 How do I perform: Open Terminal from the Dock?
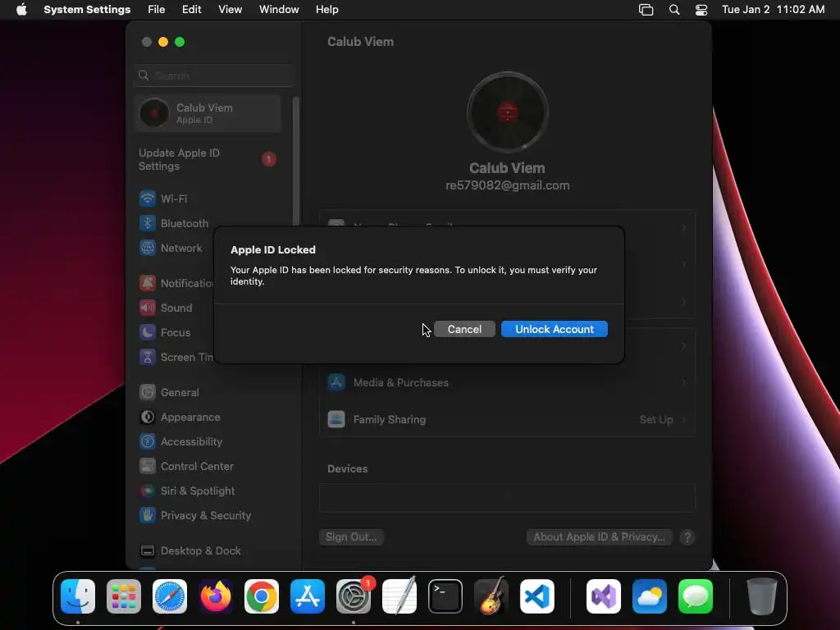coord(445,596)
